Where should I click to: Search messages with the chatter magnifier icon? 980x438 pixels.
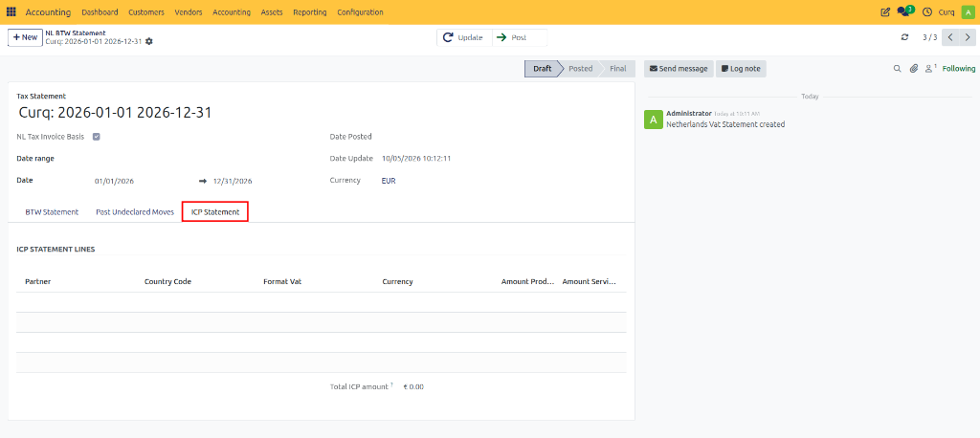[x=898, y=69]
